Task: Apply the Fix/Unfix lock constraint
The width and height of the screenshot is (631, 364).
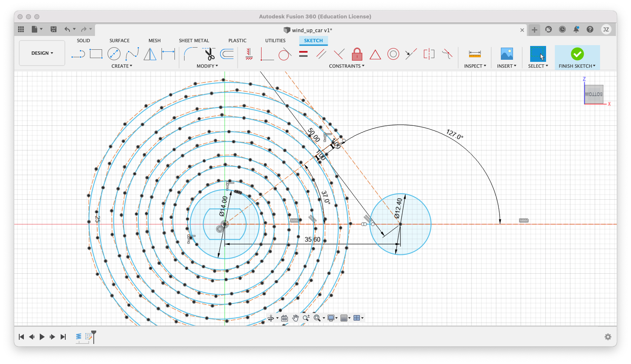Action: [x=357, y=54]
